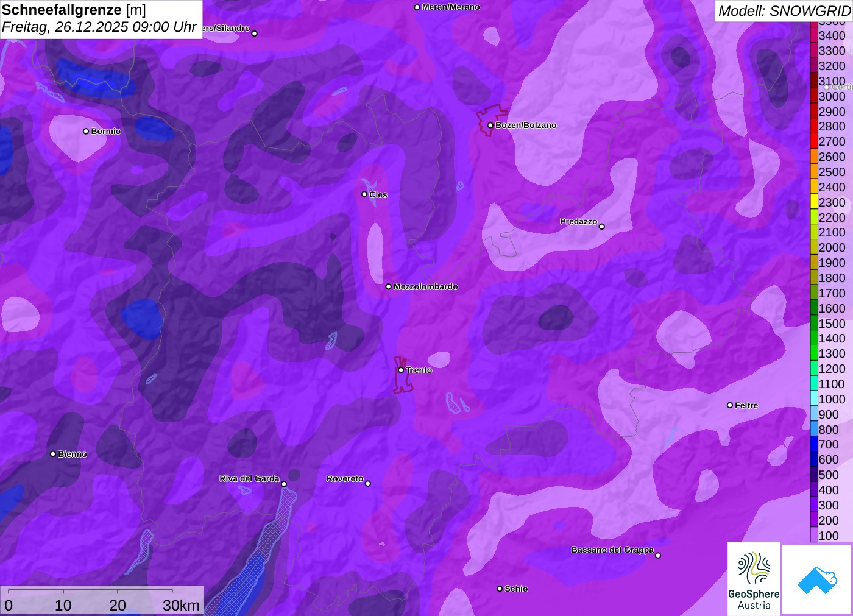Click the Bassano del Grappa marker
The height and width of the screenshot is (616, 853).
click(658, 555)
